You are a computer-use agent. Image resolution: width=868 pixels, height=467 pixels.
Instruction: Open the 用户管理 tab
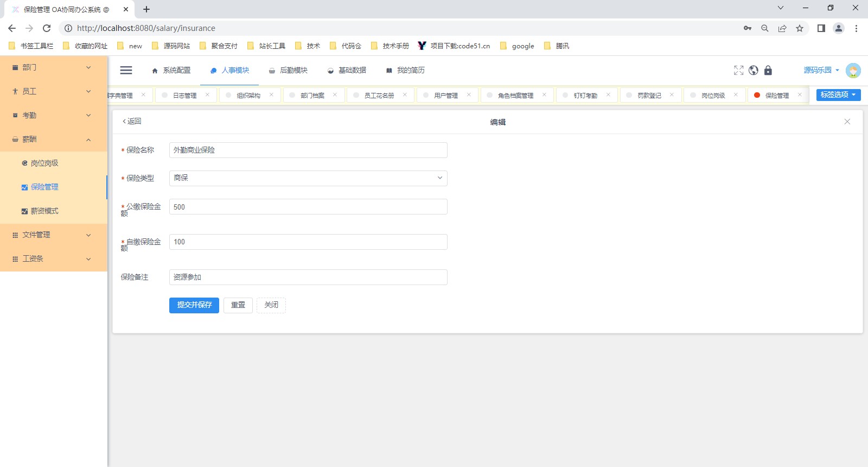[445, 96]
